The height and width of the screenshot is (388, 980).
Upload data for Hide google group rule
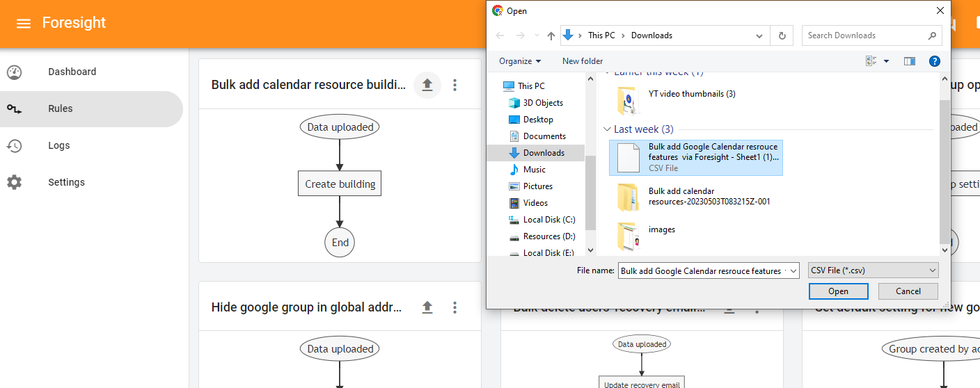(427, 307)
